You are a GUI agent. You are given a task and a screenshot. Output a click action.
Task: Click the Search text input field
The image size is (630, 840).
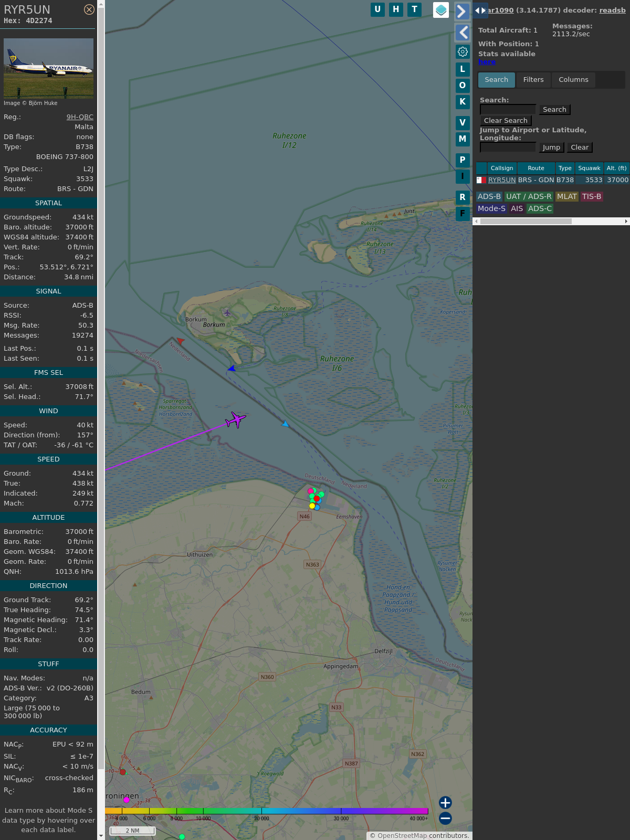point(508,109)
